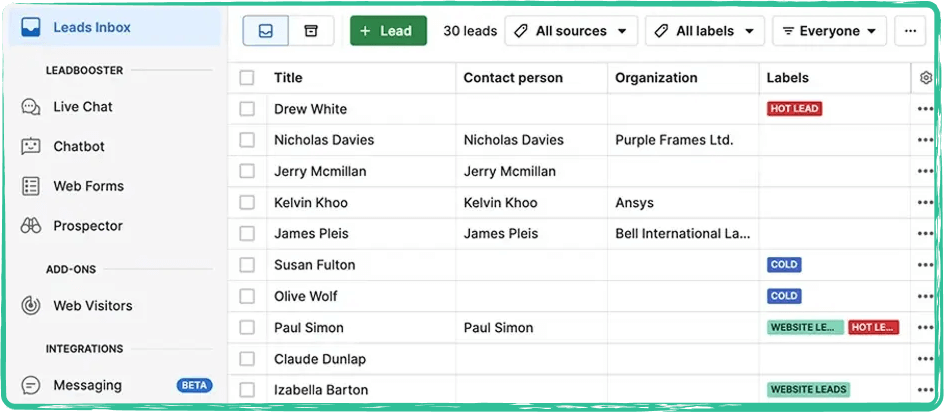Open Web Forms list icon
Image resolution: width=944 pixels, height=412 pixels.
pos(31,186)
